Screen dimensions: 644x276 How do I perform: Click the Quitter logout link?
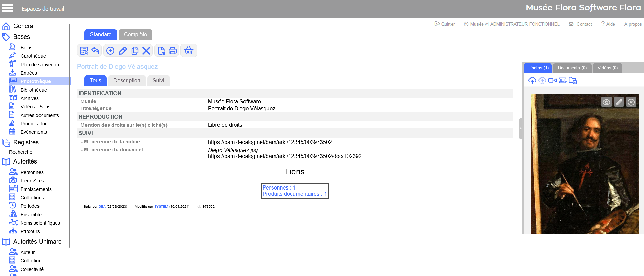[x=445, y=24]
